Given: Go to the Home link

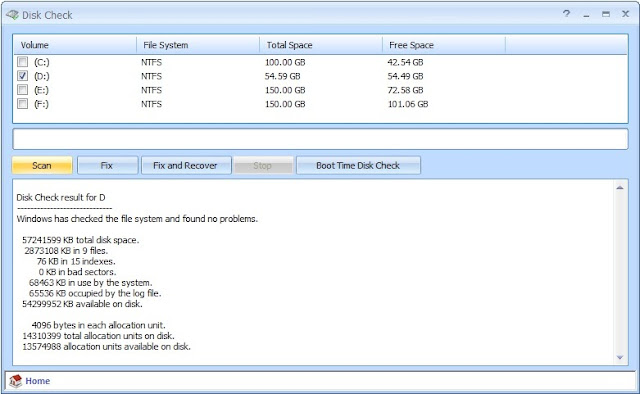Looking at the screenshot, I should point(38,381).
